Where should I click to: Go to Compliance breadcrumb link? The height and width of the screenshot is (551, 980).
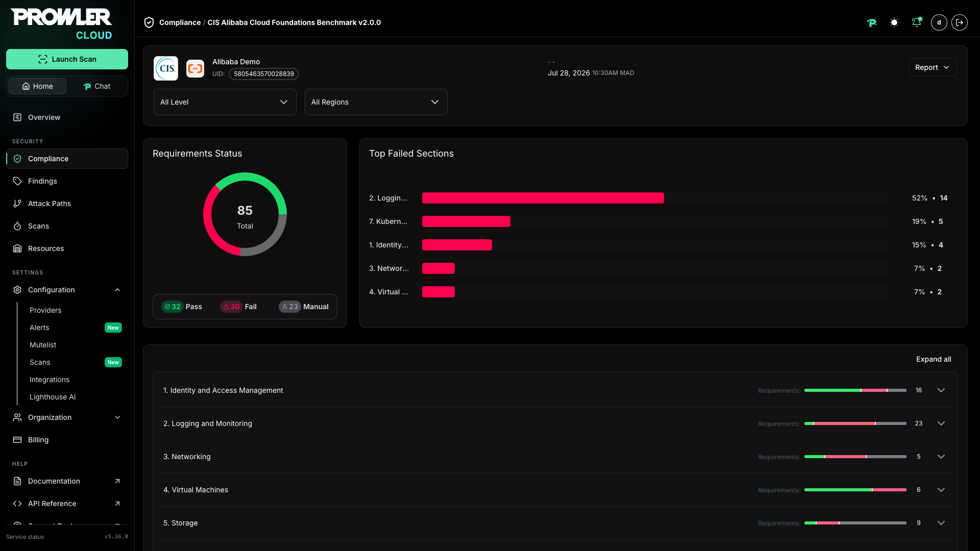coord(180,22)
